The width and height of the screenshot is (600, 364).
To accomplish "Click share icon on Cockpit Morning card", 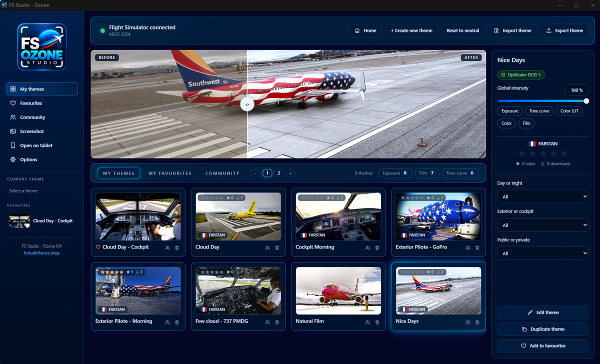I will click(x=368, y=247).
